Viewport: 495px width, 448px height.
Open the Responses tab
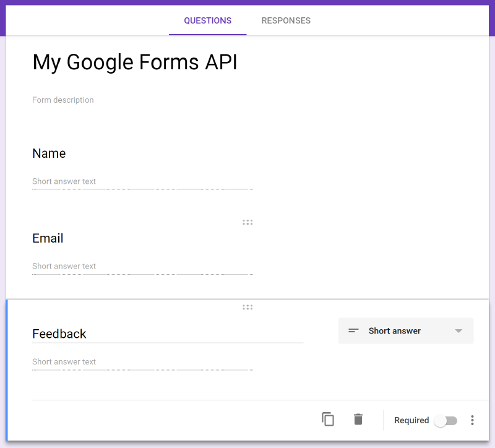pos(286,20)
